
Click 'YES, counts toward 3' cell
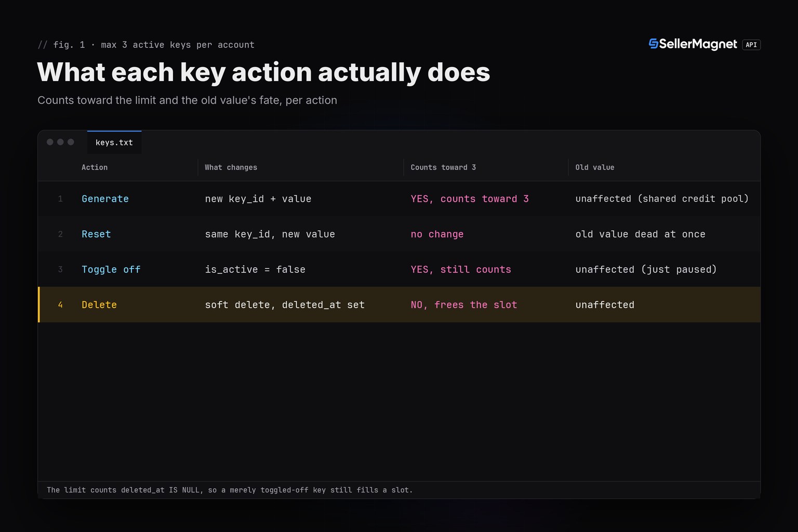point(470,199)
